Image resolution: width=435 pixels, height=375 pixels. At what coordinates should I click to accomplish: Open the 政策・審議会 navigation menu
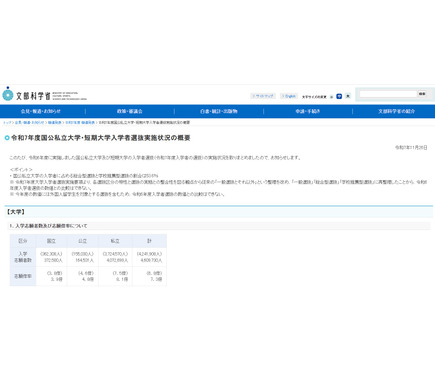[130, 111]
